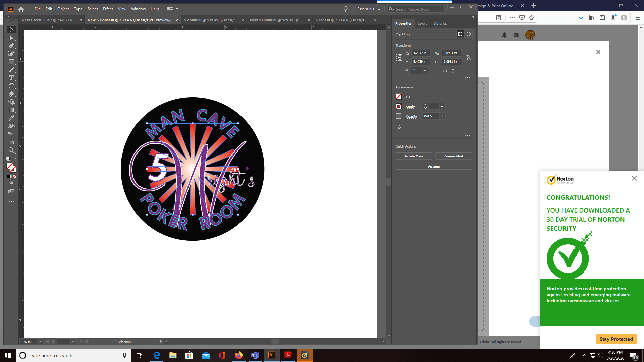
Task: Click the Edit Contents toggle for the Clip Group
Action: pyautogui.click(x=469, y=34)
